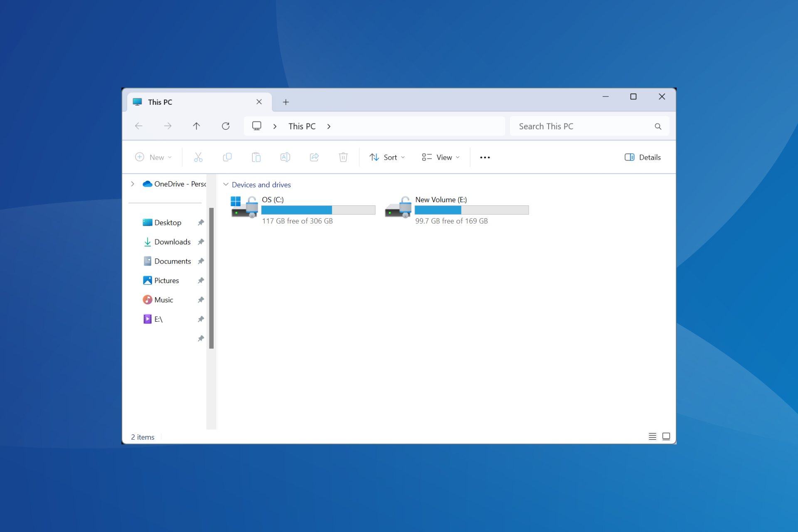Image resolution: width=798 pixels, height=532 pixels.
Task: Click chevron after This PC in address bar
Action: [329, 126]
